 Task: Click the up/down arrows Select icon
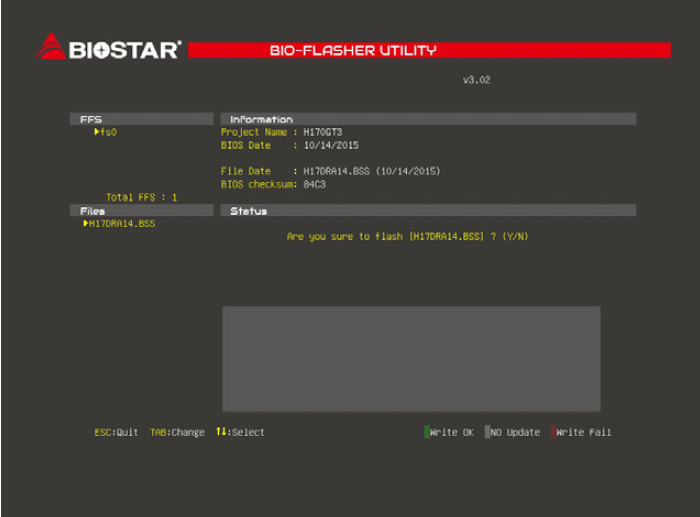click(221, 432)
